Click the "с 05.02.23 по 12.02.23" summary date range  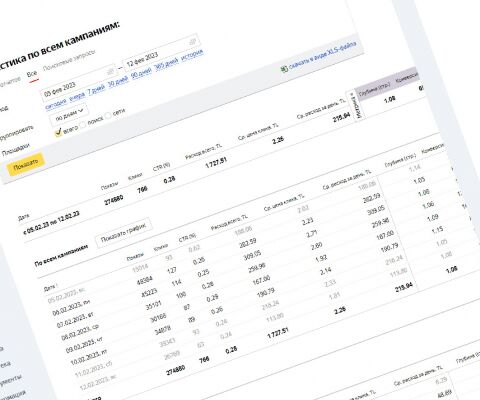point(51,223)
